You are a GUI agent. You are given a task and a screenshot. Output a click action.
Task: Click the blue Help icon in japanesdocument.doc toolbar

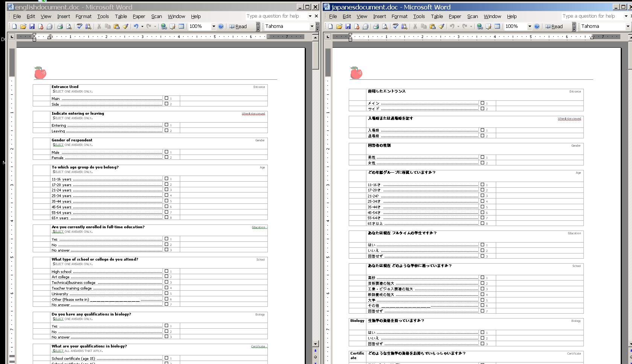537,26
